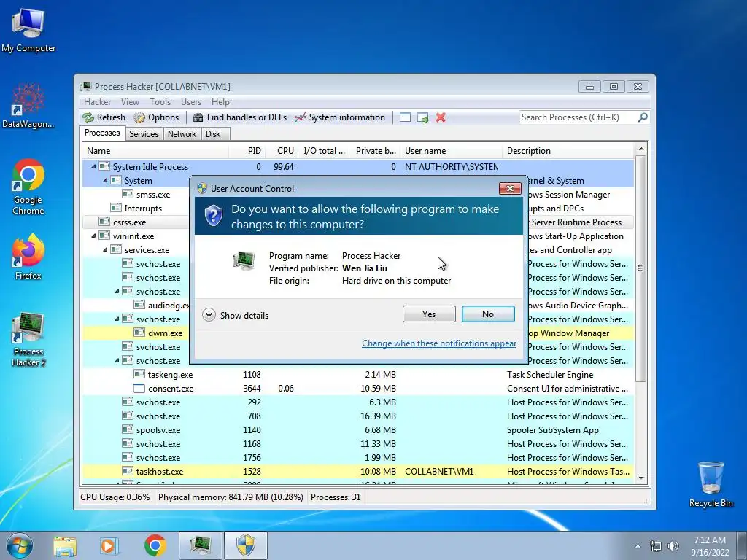Click the Search Processes input field
The width and height of the screenshot is (747, 560).
tap(578, 117)
